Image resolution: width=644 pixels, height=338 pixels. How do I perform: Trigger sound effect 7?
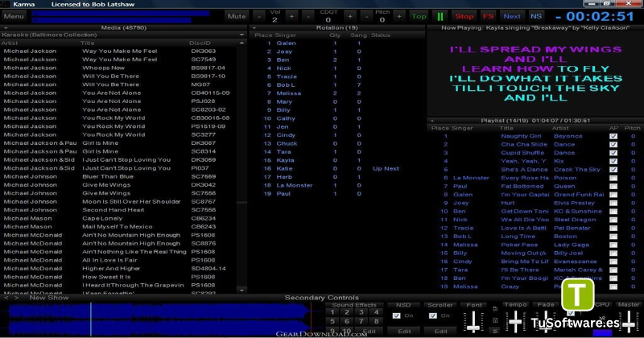pos(361,322)
